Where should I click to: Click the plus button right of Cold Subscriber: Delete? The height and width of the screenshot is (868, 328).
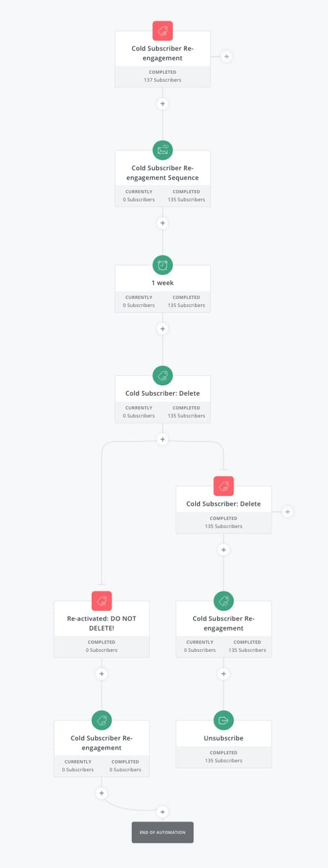coord(288,512)
